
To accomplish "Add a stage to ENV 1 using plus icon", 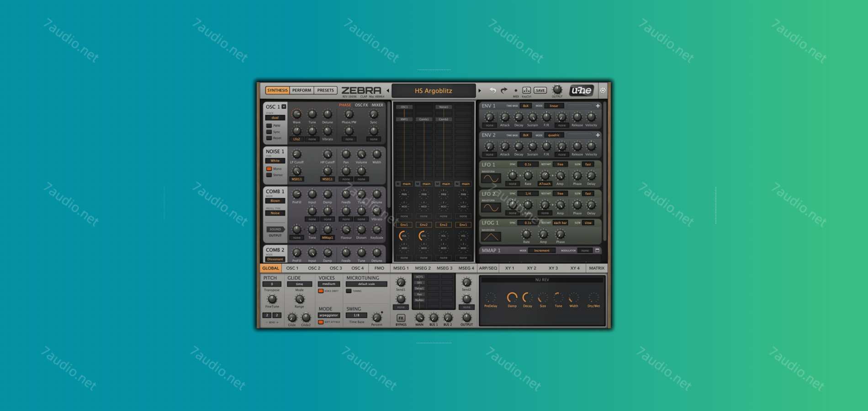I will point(598,106).
